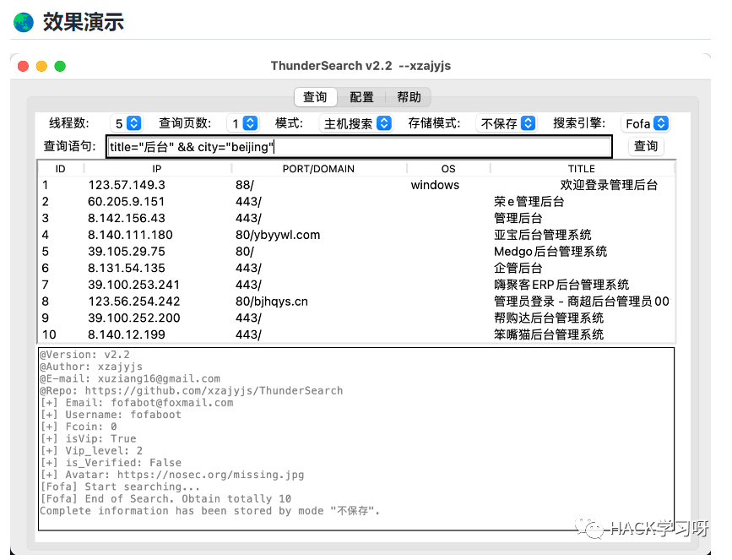This screenshot has width=732, height=560.
Task: Select title 笨嘴猫后台管理系统
Action: coord(549,334)
